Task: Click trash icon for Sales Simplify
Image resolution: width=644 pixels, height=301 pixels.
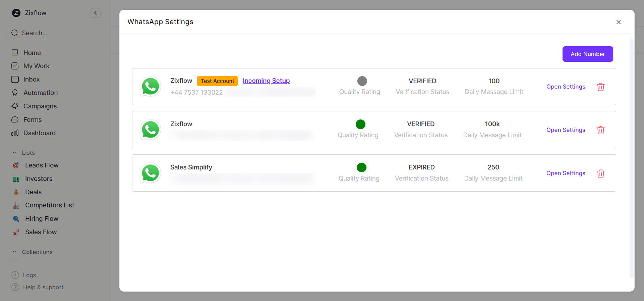Action: [x=600, y=173]
